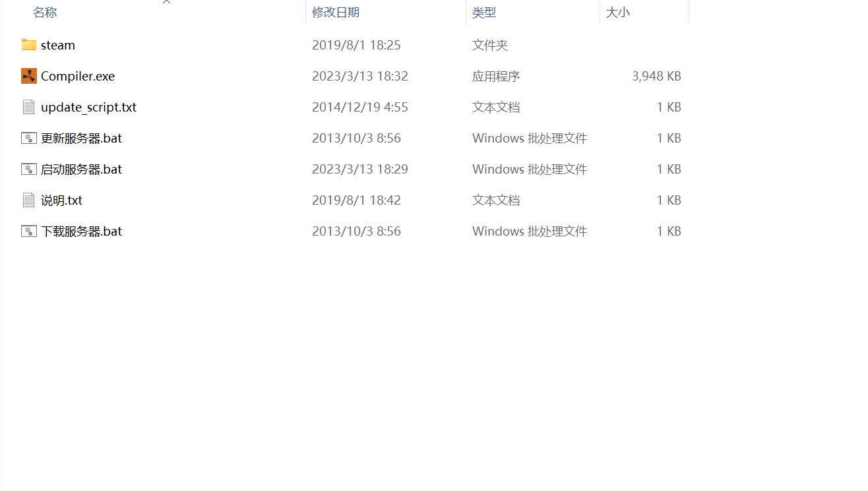Image resolution: width=868 pixels, height=491 pixels.
Task: Click the 1 KB size of 说明.txt
Action: point(669,200)
